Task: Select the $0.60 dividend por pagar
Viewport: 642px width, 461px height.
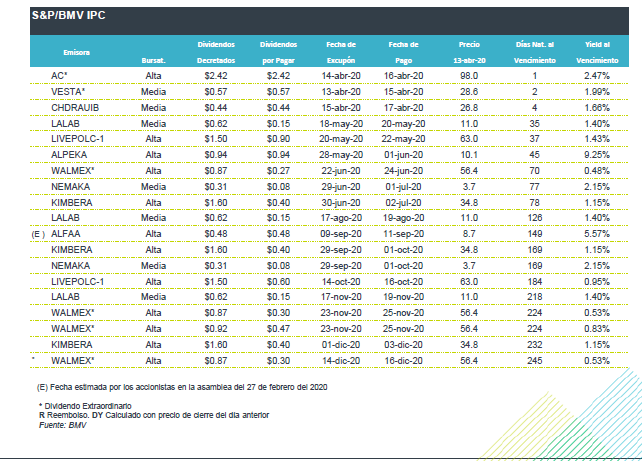Action: click(x=278, y=282)
